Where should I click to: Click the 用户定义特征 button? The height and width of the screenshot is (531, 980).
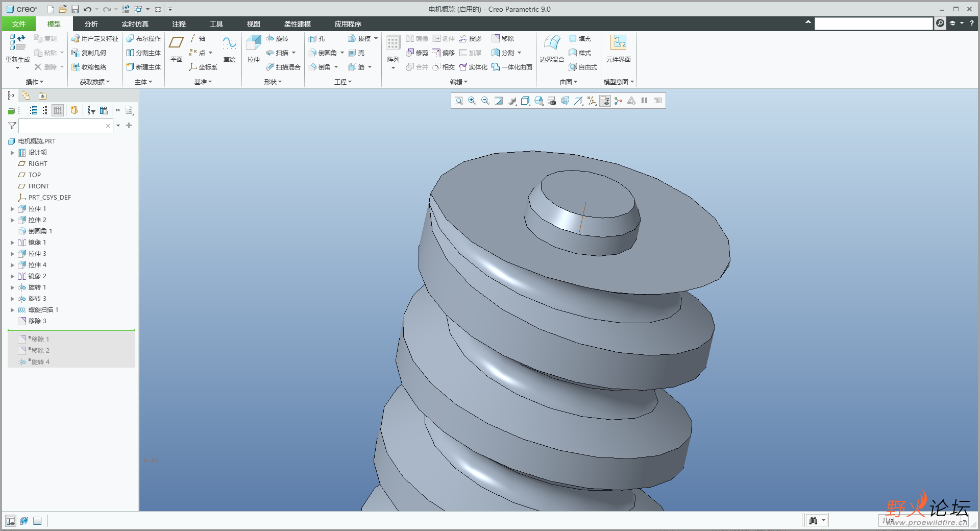point(95,38)
